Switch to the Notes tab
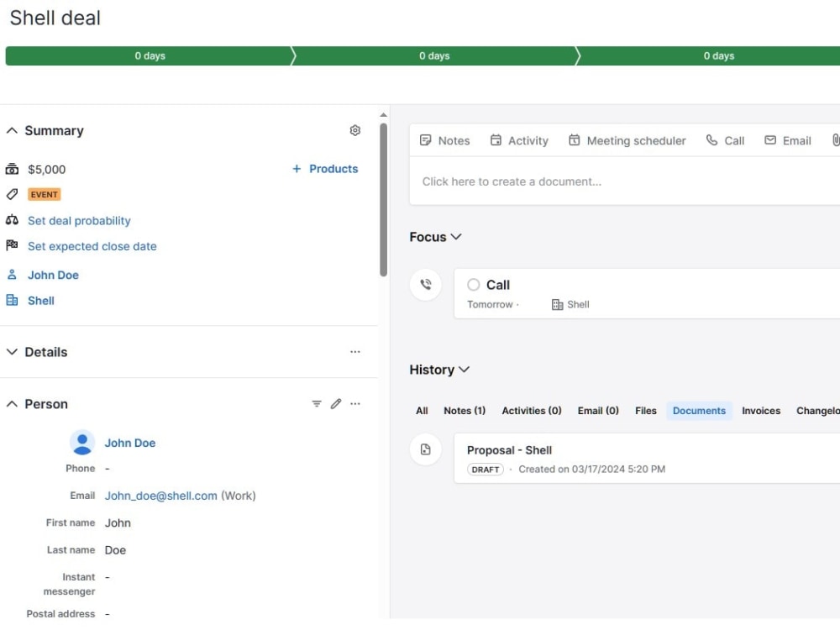The image size is (840, 630). (444, 140)
